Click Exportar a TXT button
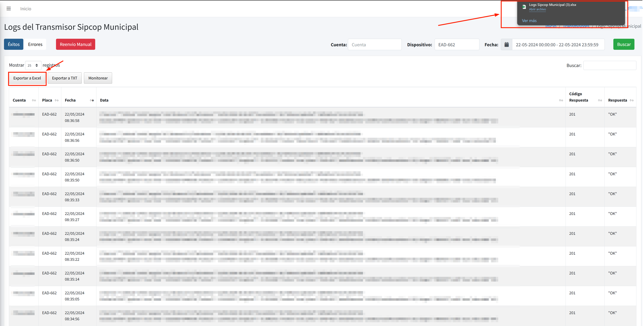 point(64,78)
